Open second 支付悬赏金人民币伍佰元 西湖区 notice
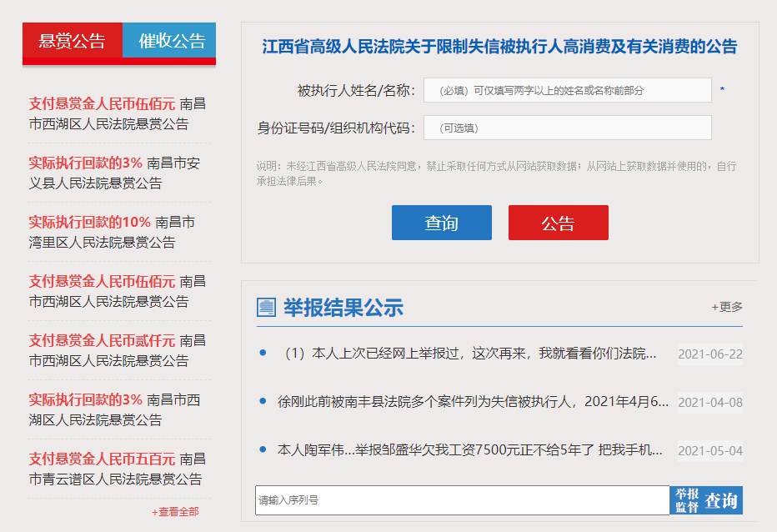 [x=117, y=291]
